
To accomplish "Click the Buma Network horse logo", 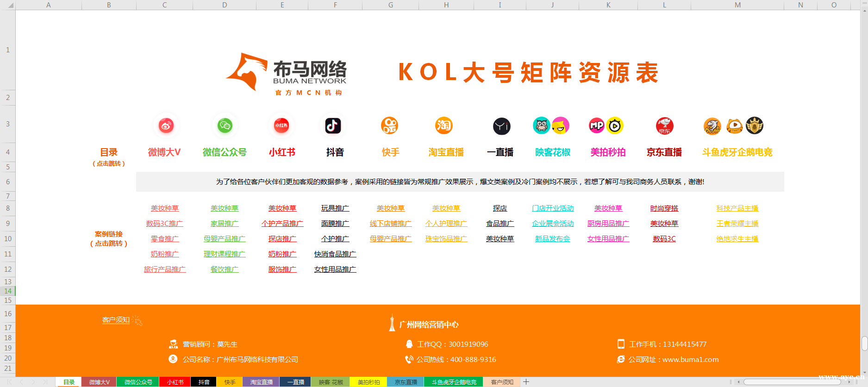I will [x=247, y=72].
